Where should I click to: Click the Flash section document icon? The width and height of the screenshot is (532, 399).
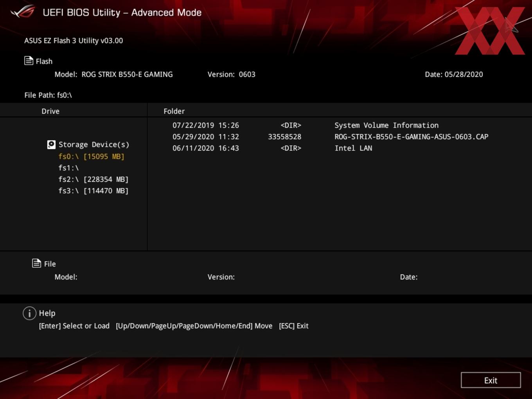coord(29,61)
